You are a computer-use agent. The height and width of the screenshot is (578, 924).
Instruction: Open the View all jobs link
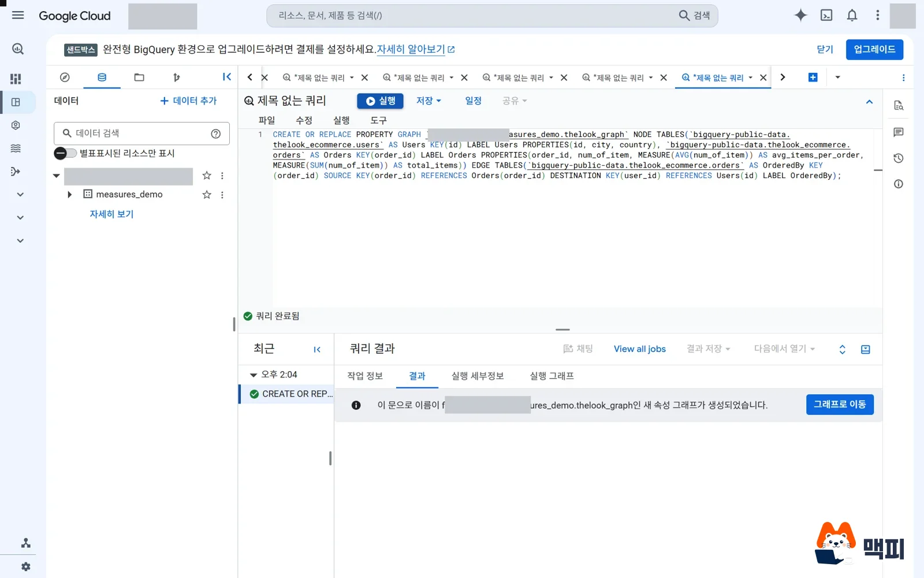[640, 349]
